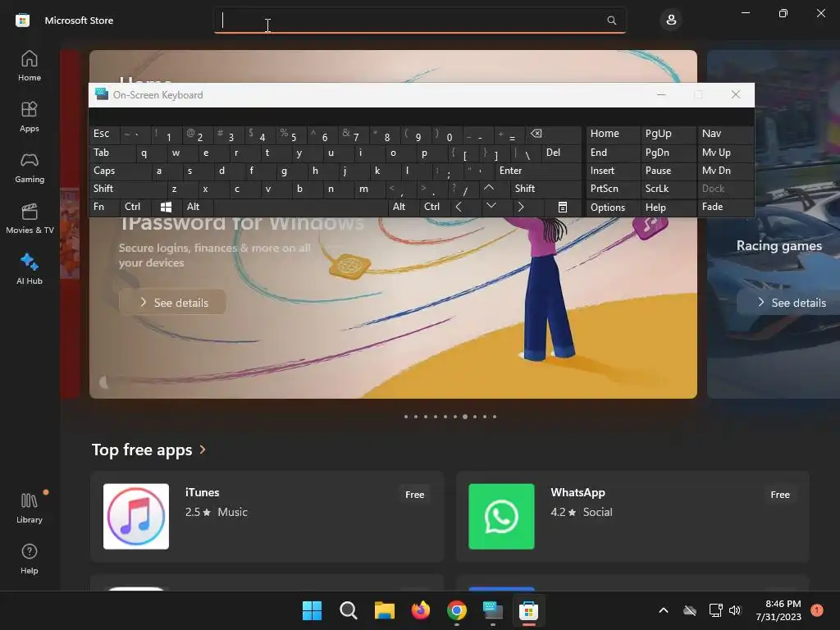Click the Insert key on keyboard
This screenshot has width=840, height=630.
tap(614, 171)
